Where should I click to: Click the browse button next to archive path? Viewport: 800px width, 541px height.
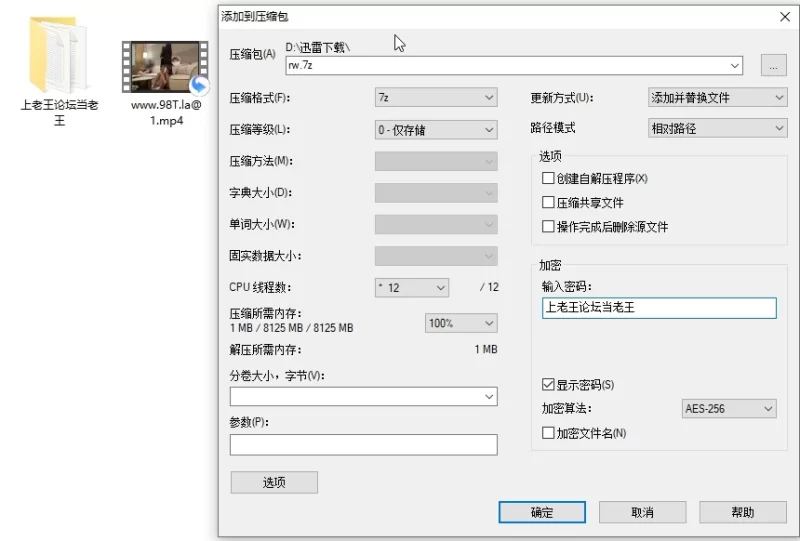point(773,66)
